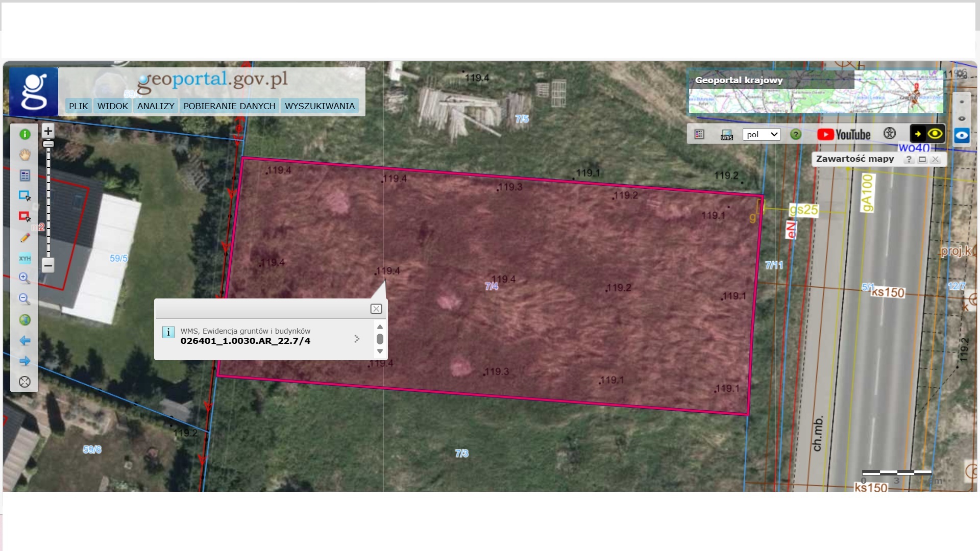
Task: Activate the hand pan tool
Action: [24, 155]
